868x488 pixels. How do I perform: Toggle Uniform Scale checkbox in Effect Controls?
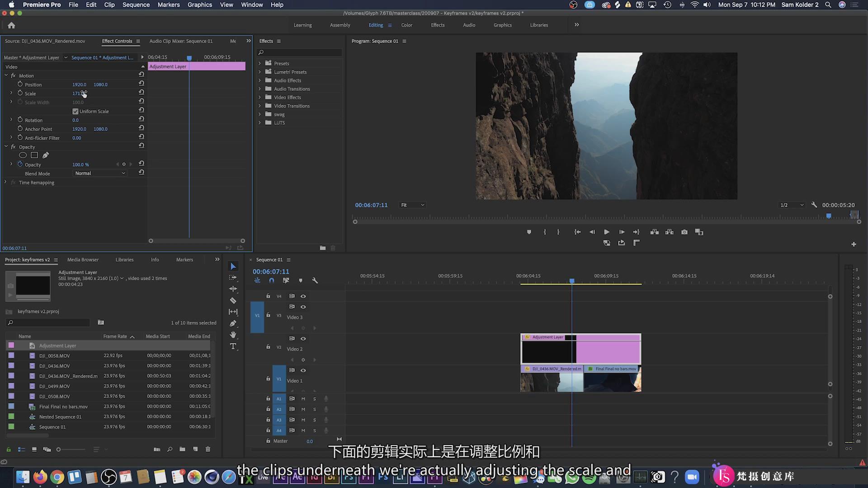(75, 111)
